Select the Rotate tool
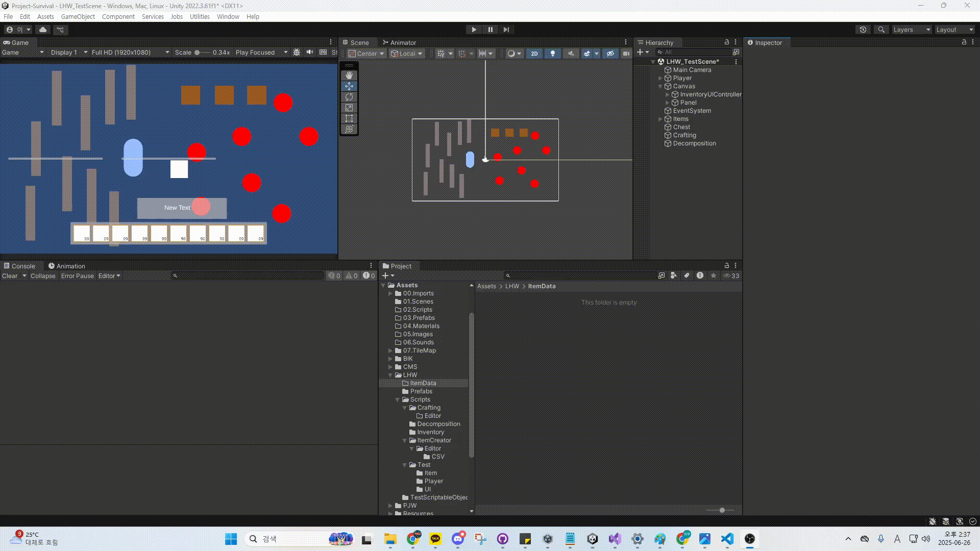Viewport: 980px width, 551px height. click(349, 97)
